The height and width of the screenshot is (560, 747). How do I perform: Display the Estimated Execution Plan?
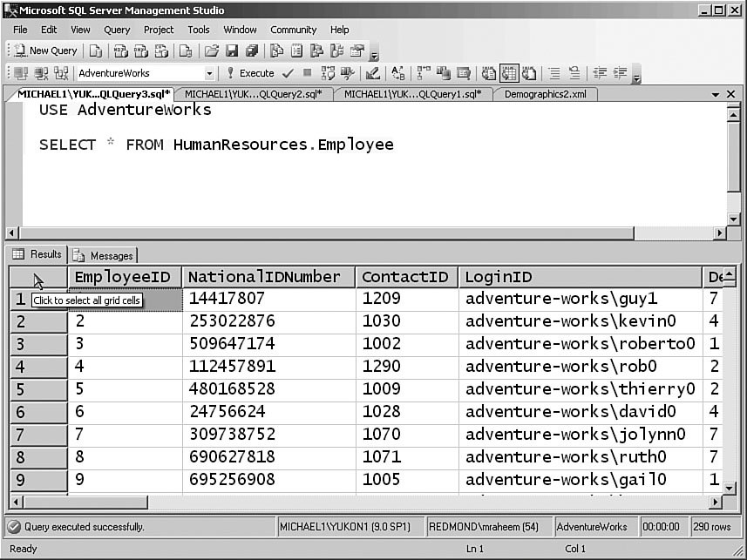click(329, 73)
